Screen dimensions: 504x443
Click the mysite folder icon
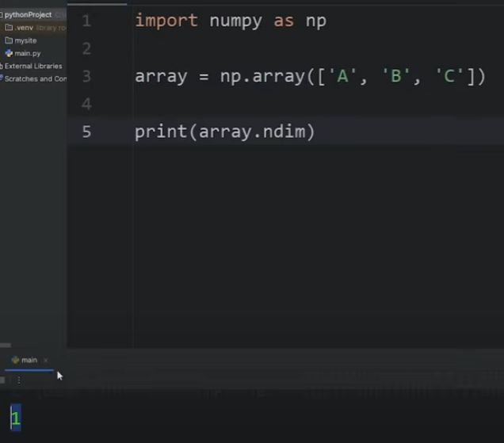click(x=9, y=40)
